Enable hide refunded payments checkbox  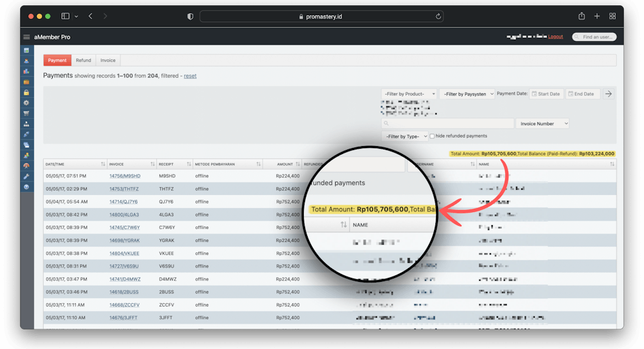[x=432, y=136]
